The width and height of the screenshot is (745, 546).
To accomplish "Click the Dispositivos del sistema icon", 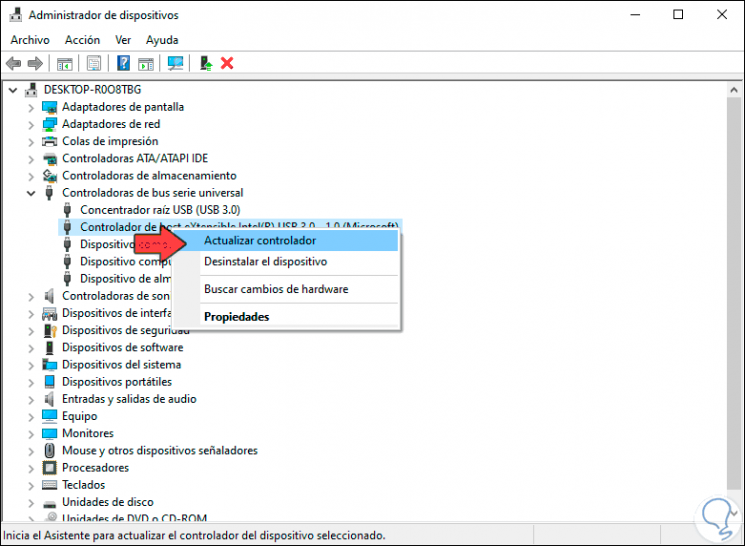I will [49, 364].
